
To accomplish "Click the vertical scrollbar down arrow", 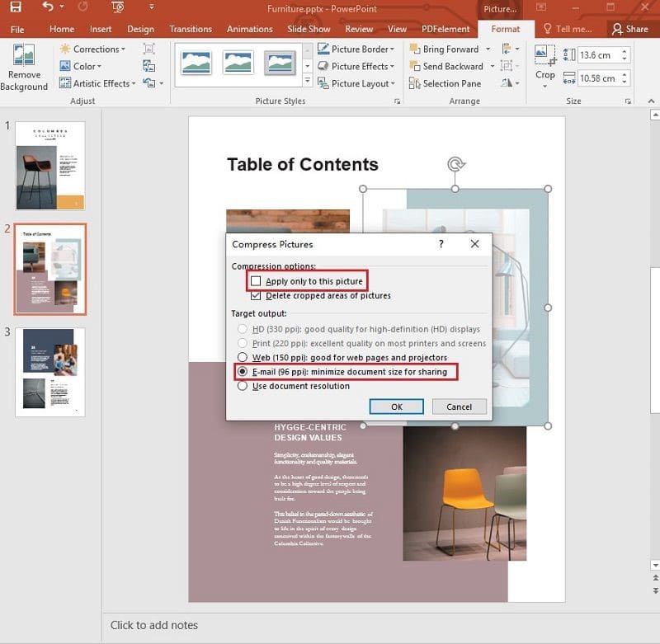I will click(x=655, y=565).
